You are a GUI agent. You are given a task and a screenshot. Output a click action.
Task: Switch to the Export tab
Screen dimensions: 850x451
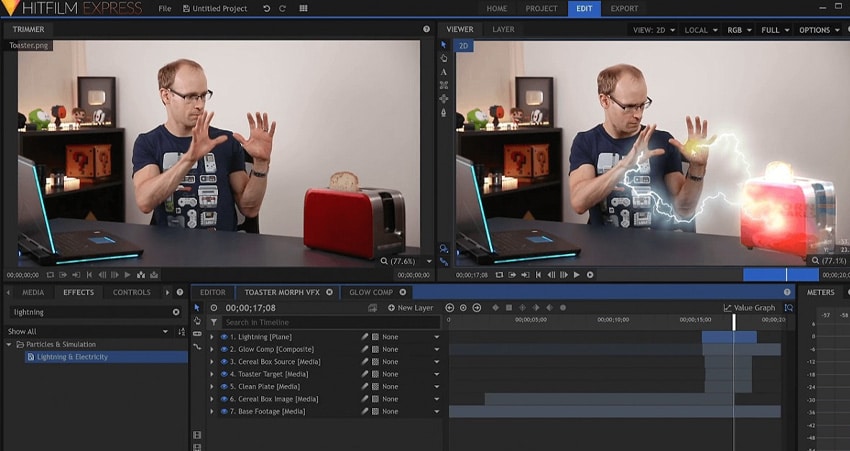click(x=624, y=8)
